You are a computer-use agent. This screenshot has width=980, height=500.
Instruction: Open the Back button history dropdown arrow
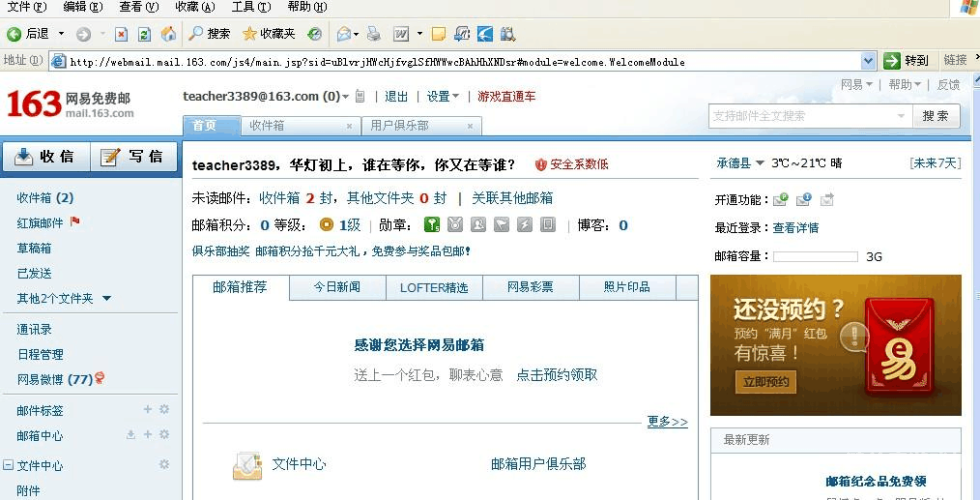61,34
